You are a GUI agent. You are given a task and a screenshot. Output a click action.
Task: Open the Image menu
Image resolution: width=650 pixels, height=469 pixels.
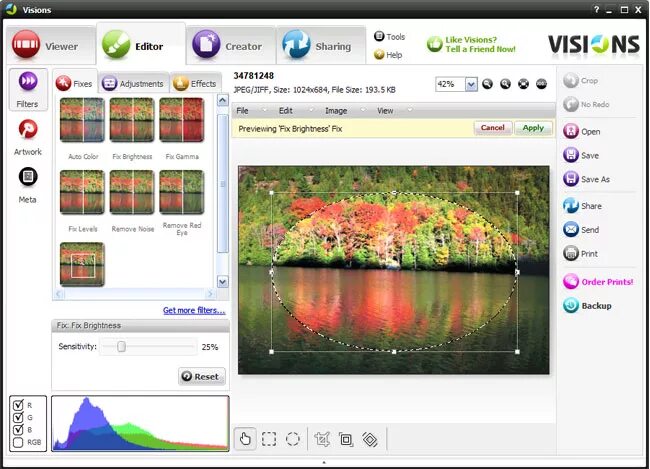(336, 111)
